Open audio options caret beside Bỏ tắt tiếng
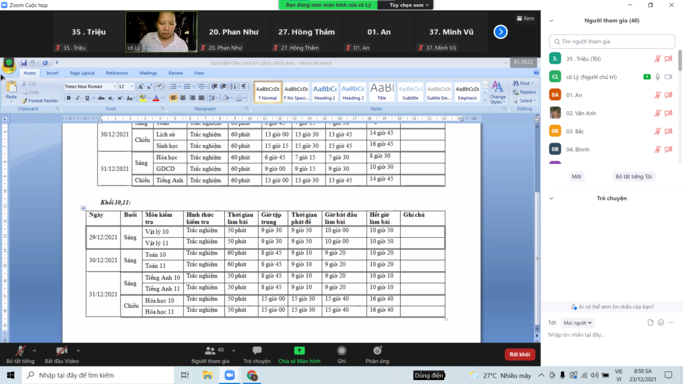 (34, 350)
